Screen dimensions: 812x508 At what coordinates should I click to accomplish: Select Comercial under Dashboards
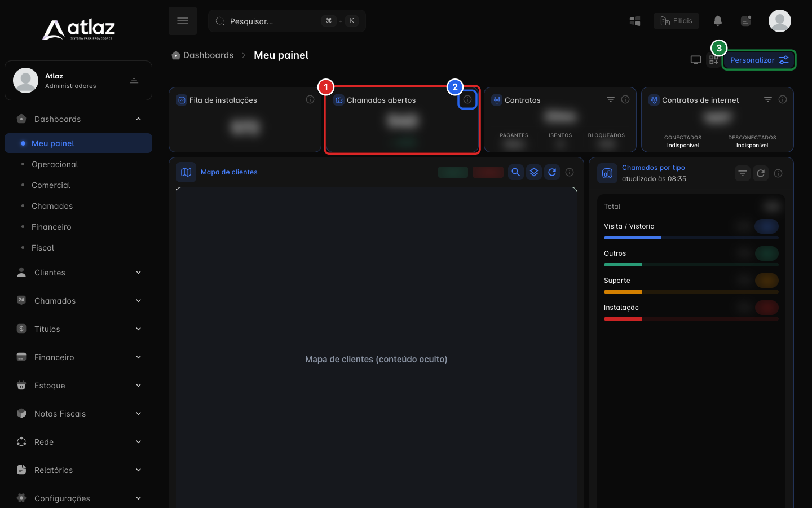tap(78, 185)
